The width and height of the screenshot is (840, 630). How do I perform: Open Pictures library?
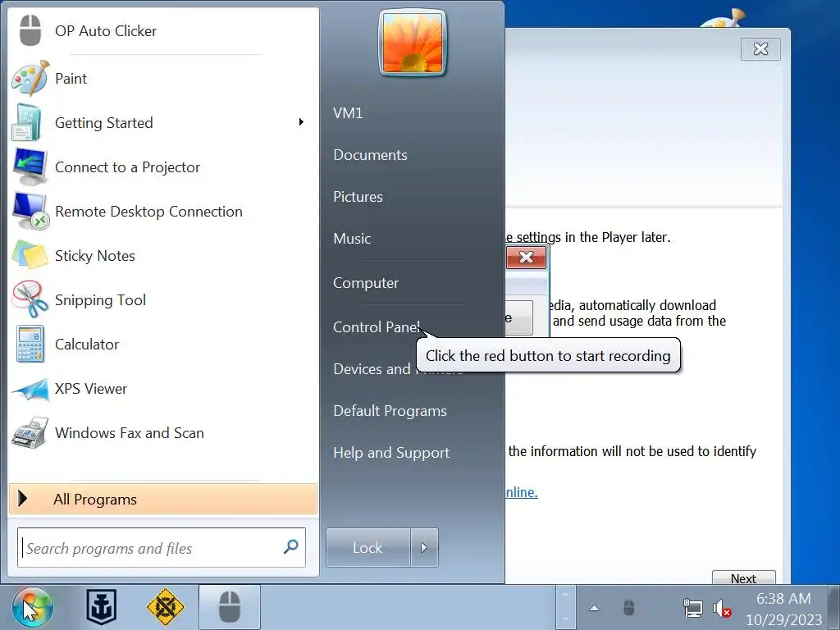pyautogui.click(x=358, y=197)
